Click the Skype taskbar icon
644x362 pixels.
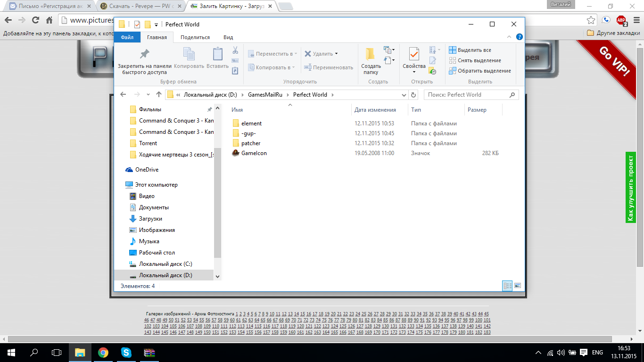126,353
